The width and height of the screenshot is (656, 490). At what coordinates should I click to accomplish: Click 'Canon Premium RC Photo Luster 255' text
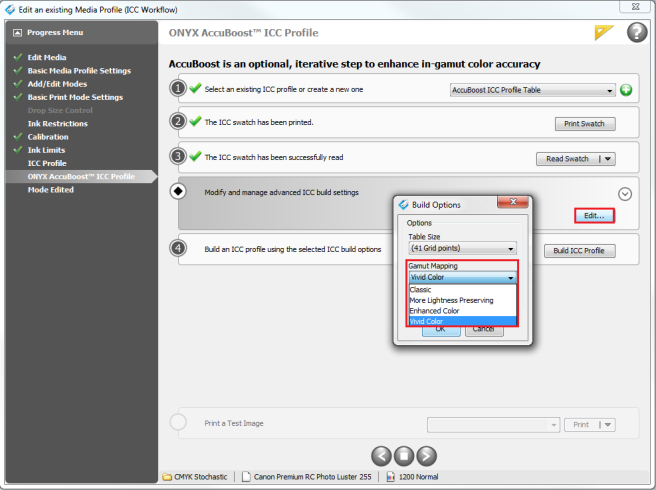(x=312, y=477)
